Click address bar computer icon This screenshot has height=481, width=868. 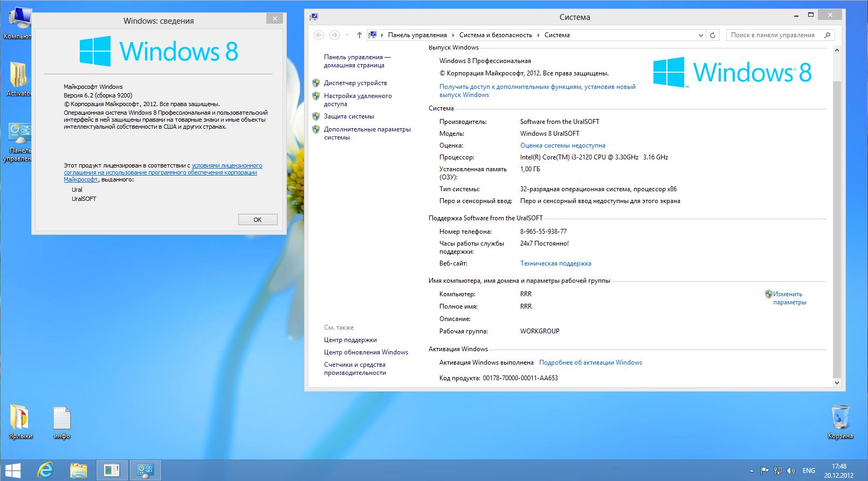click(x=372, y=35)
